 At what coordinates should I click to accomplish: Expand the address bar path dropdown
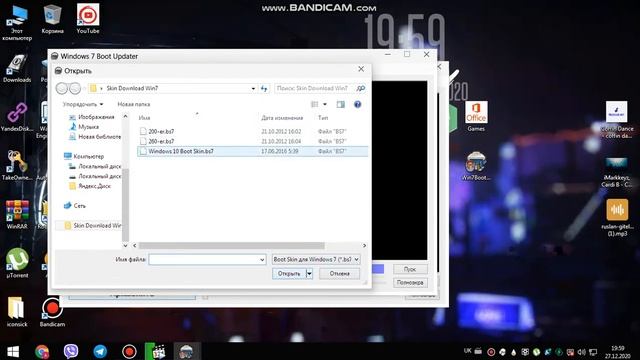pos(253,88)
